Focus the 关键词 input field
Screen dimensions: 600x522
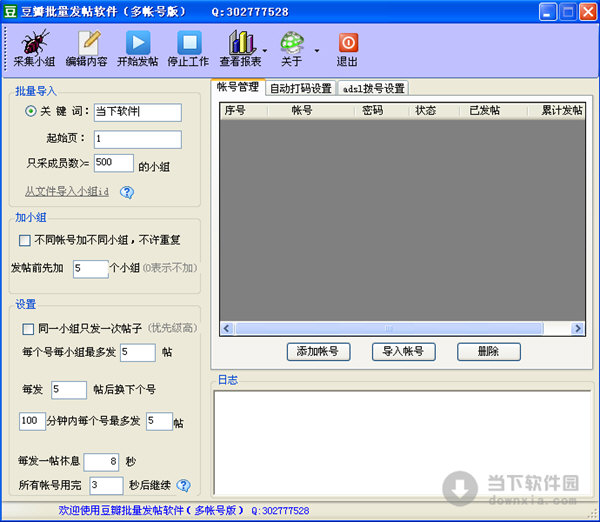tap(138, 112)
